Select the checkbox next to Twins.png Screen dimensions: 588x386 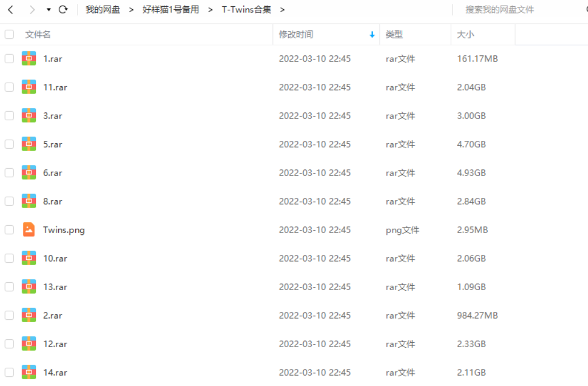click(x=9, y=230)
